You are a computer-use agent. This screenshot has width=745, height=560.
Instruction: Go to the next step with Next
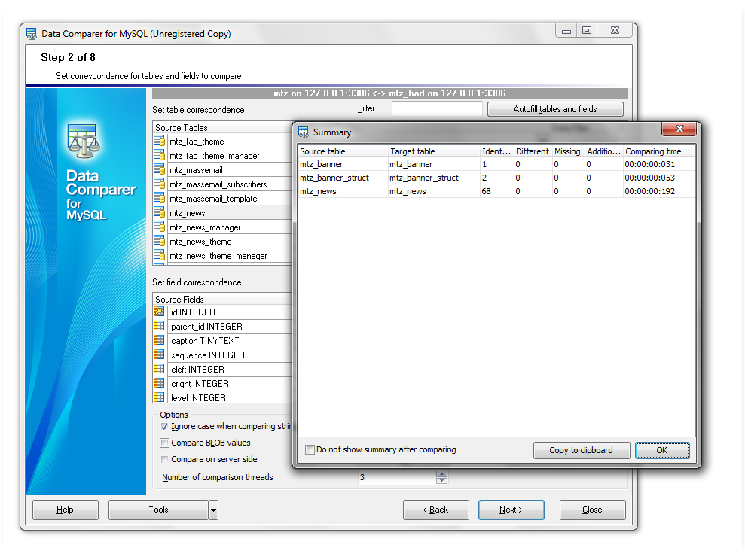511,510
